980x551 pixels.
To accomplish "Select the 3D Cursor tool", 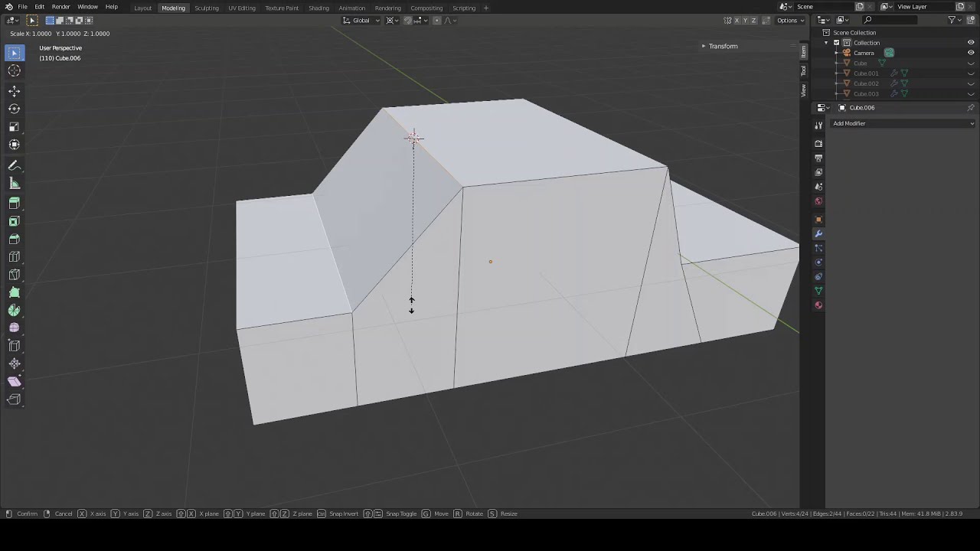I will [x=14, y=70].
